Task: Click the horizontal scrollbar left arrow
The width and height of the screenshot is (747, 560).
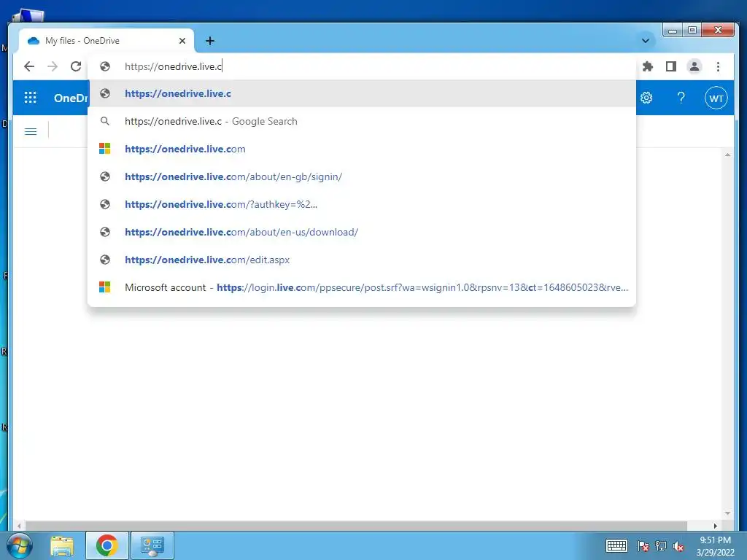Action: 19,526
